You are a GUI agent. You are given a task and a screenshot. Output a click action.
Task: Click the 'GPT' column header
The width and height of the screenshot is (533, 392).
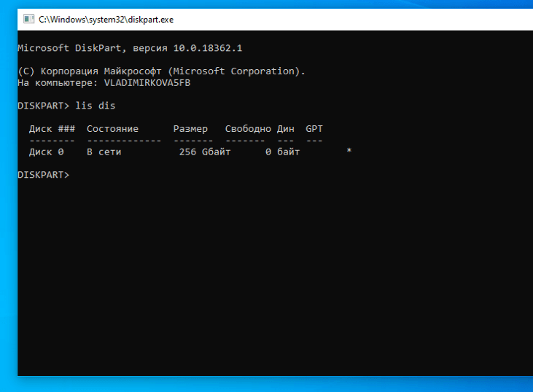(x=314, y=129)
